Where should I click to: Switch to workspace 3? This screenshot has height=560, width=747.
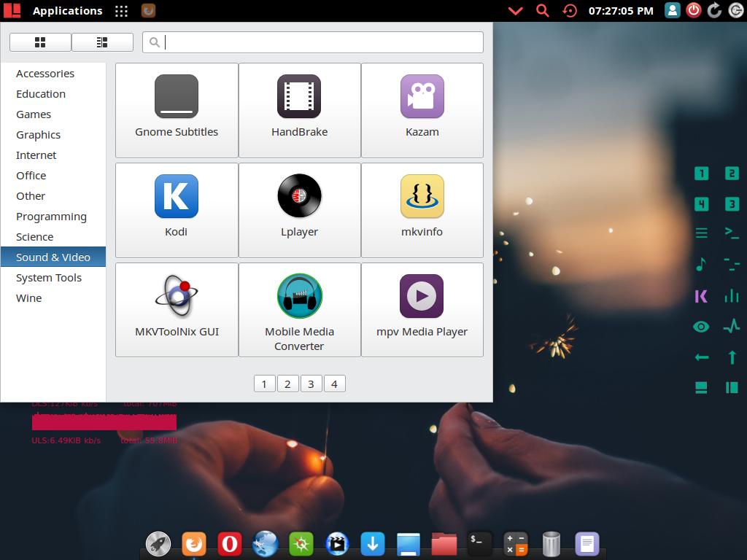click(732, 204)
